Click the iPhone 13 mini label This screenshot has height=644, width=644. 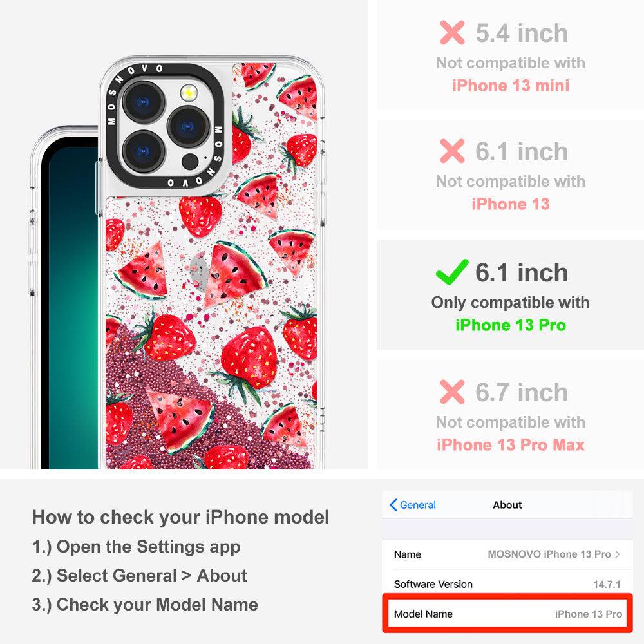click(x=511, y=86)
